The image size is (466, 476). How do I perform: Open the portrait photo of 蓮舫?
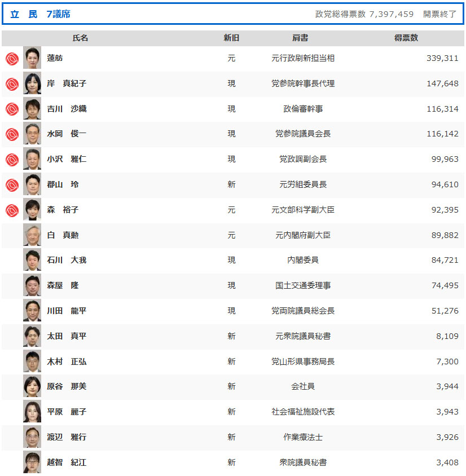[32, 58]
